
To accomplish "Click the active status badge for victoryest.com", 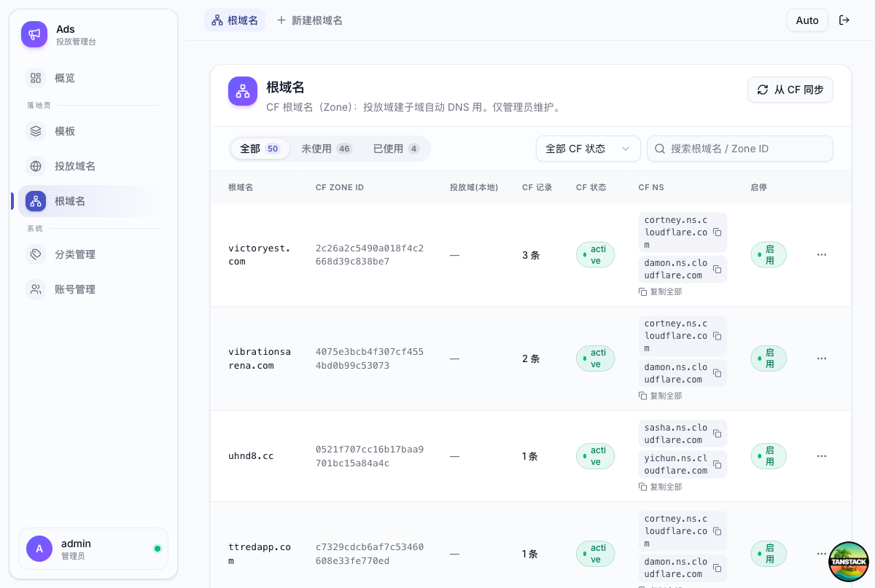I will point(595,255).
